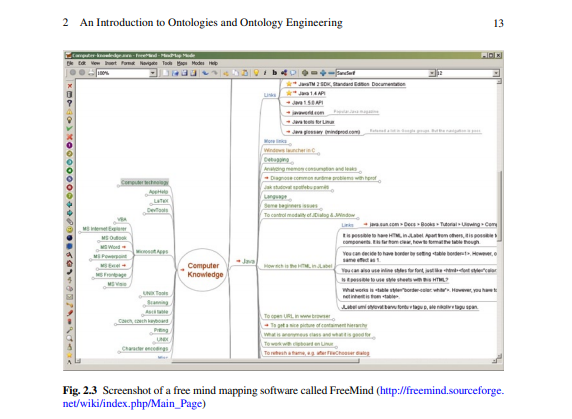The image size is (572, 419).
Task: Add the green checkmark OK icon
Action: 69,128
